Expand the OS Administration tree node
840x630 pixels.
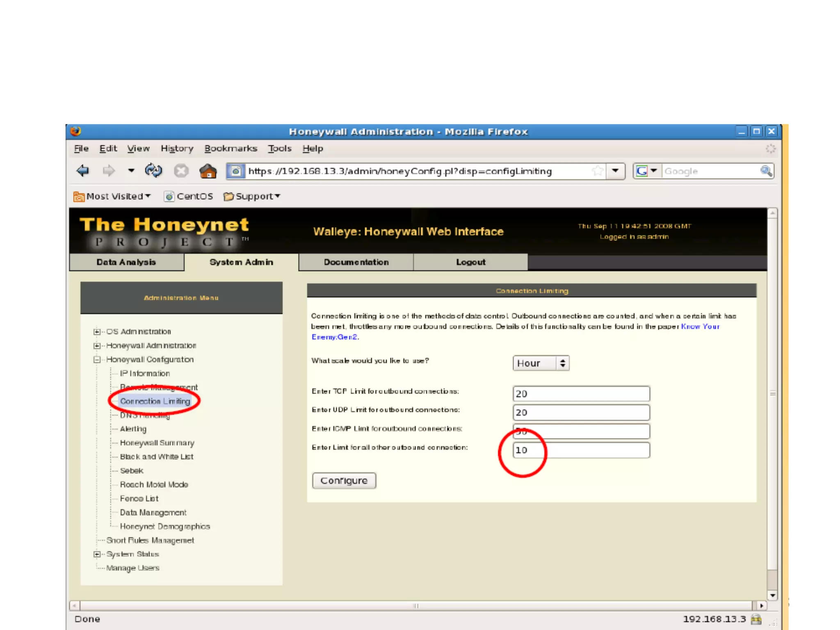[97, 331]
